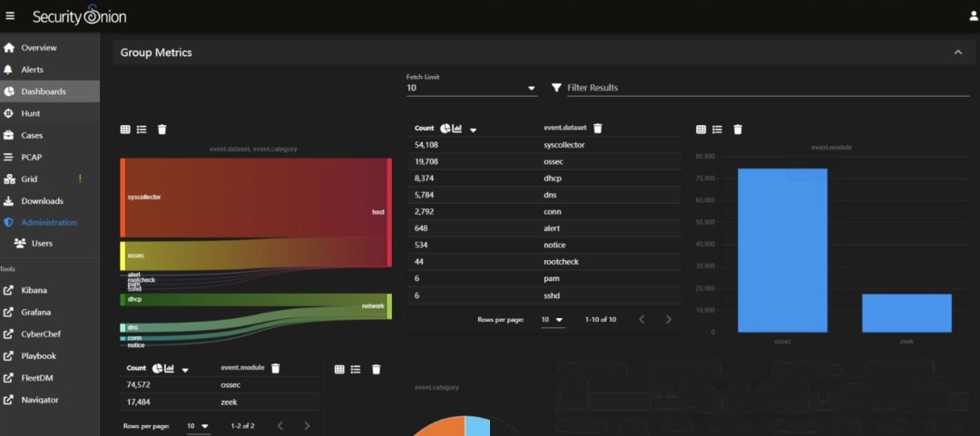Viewport: 980px width, 436px height.
Task: Click the 74,572 count in event.module table
Action: coord(138,384)
